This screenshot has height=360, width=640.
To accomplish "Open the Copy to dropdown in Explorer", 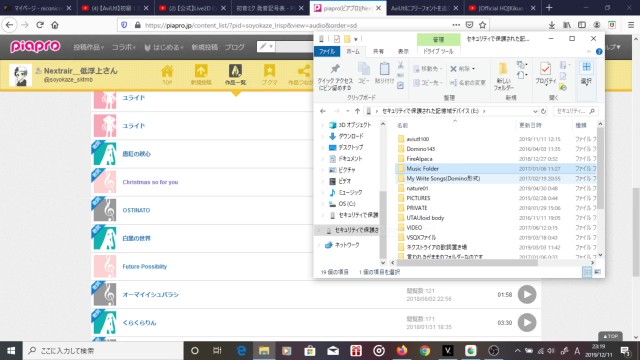I will point(427,82).
